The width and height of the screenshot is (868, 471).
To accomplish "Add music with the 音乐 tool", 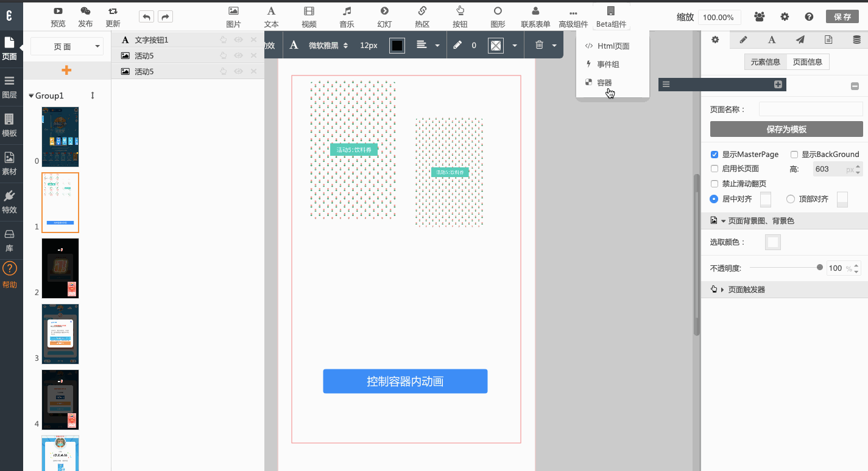I will (347, 11).
